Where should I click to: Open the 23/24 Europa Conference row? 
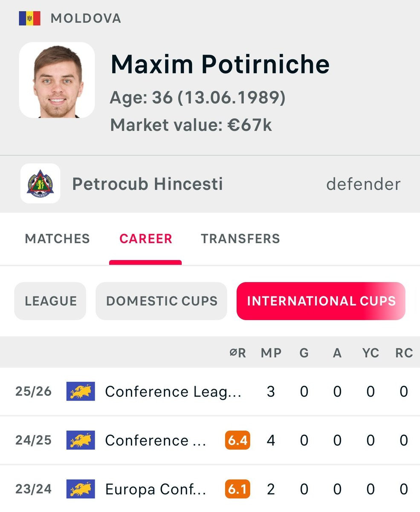pos(210,489)
